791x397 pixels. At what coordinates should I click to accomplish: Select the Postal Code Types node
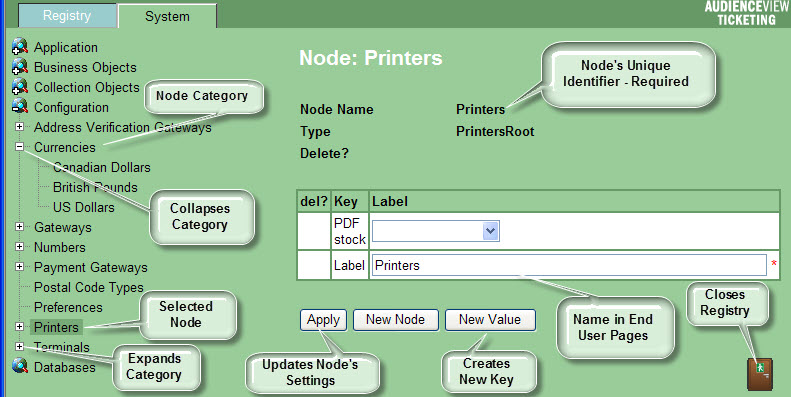pos(89,288)
